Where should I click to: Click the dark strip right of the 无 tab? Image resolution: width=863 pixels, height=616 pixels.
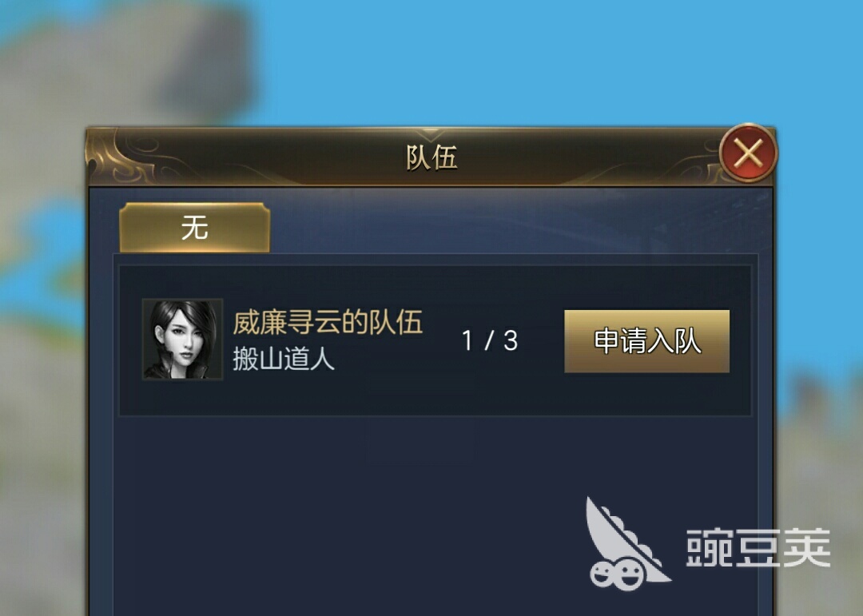(512, 225)
